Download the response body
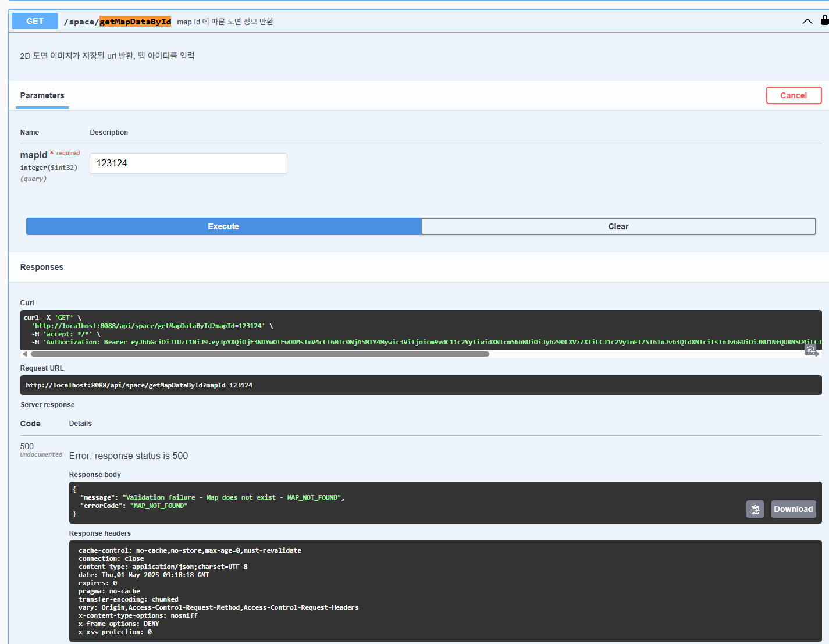The height and width of the screenshot is (644, 829). click(x=793, y=509)
